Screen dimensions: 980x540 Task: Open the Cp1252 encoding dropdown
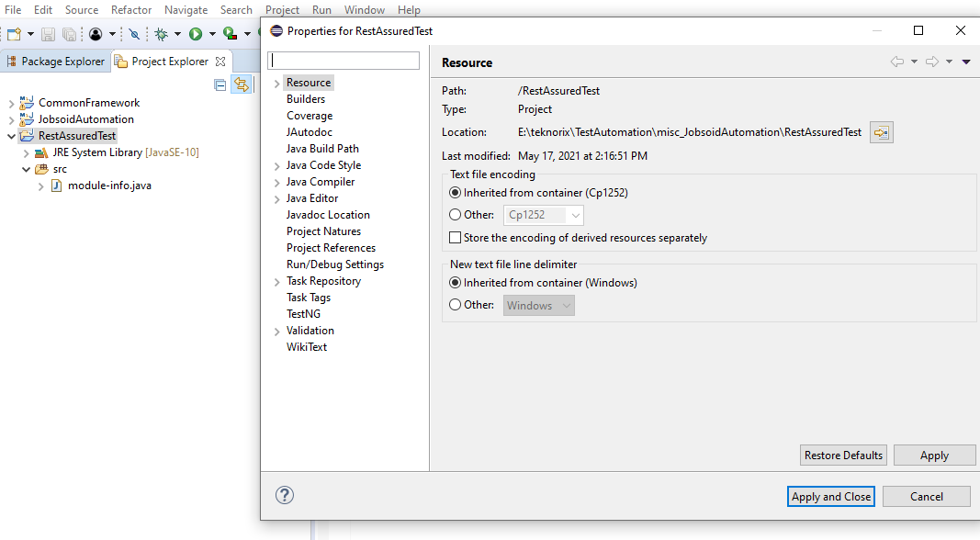[543, 215]
